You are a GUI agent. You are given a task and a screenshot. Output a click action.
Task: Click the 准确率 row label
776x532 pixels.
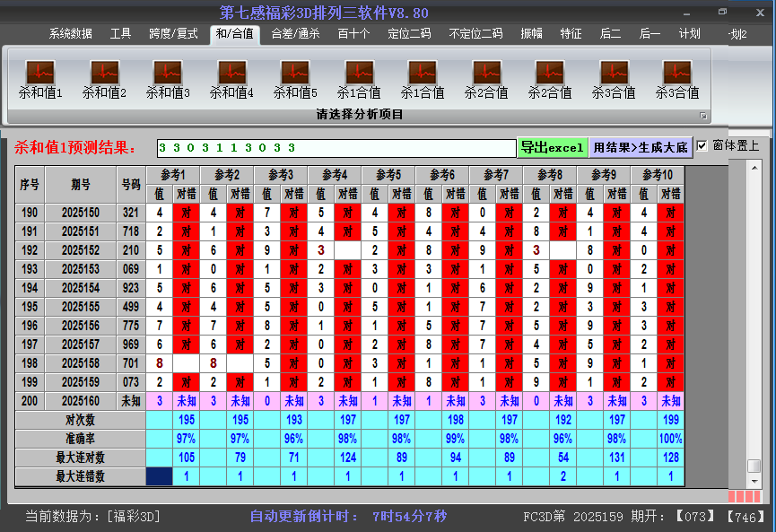(81, 439)
